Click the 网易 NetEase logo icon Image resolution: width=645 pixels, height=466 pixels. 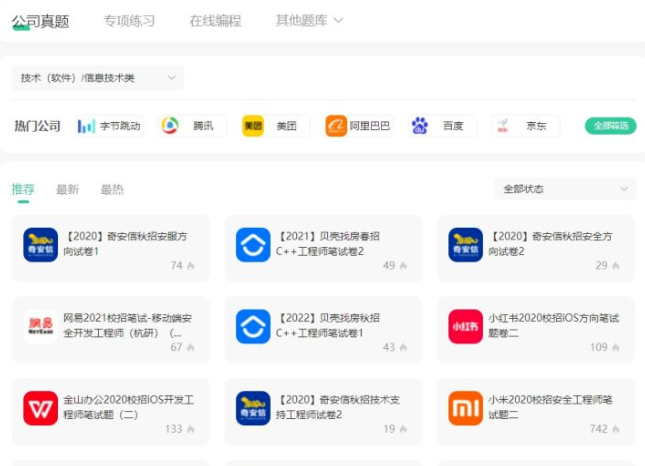(40, 327)
